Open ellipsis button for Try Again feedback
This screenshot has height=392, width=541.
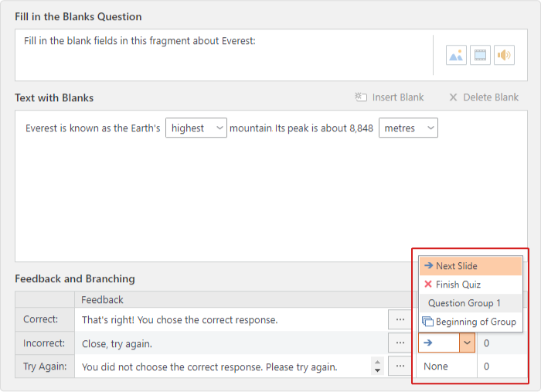(400, 366)
